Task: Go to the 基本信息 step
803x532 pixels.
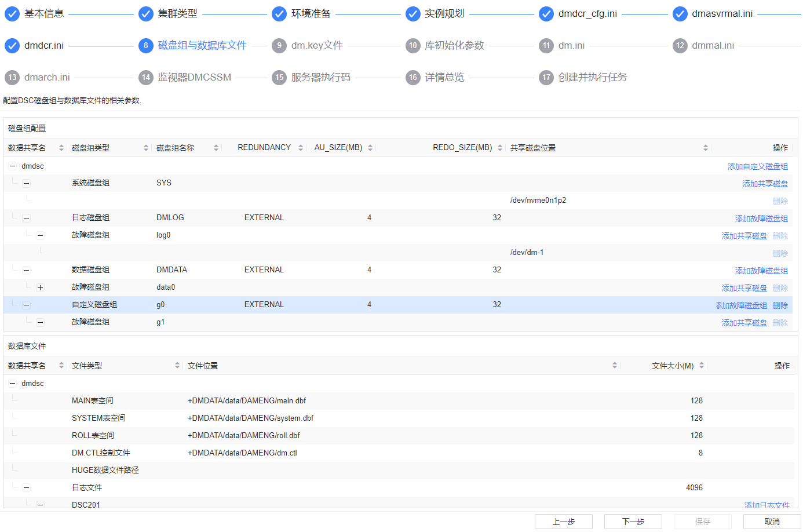Action: point(44,14)
